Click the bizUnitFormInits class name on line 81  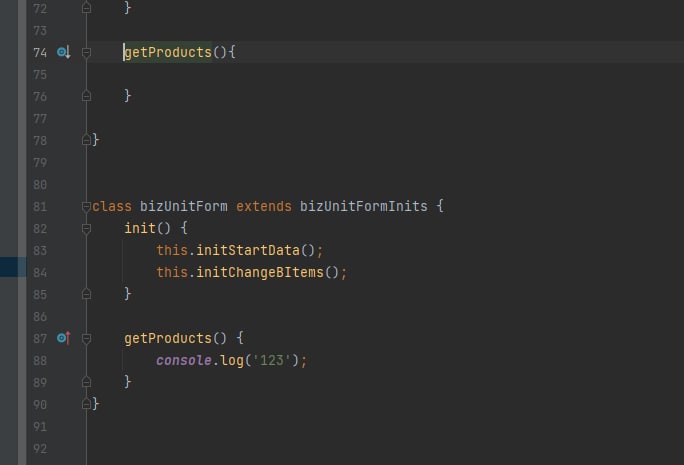coord(363,206)
